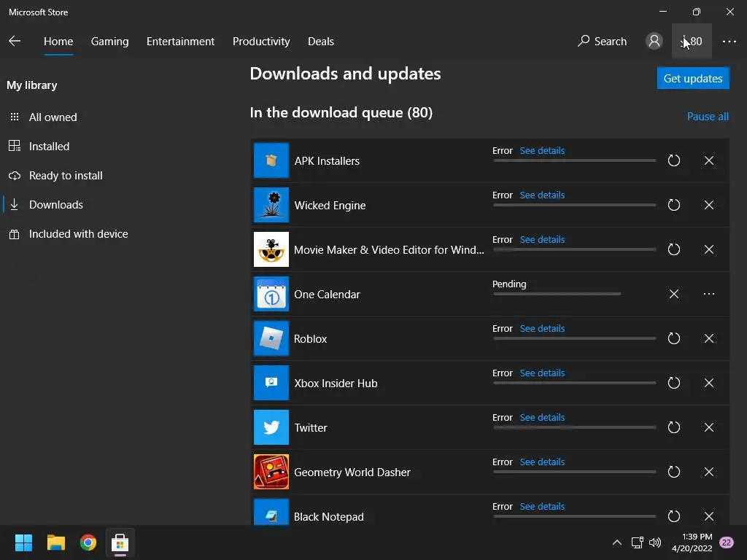Retry the APK Installers download

[x=673, y=160]
